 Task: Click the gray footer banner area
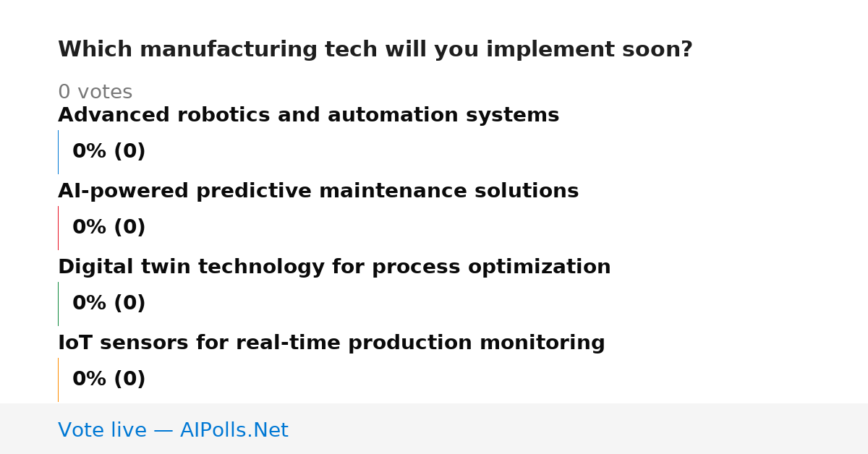pyautogui.click(x=434, y=429)
